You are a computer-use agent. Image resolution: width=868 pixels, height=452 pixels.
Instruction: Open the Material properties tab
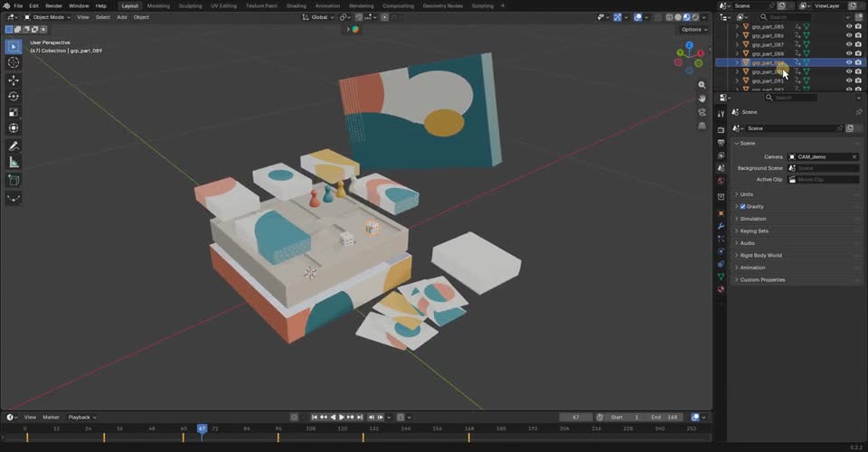[x=721, y=289]
